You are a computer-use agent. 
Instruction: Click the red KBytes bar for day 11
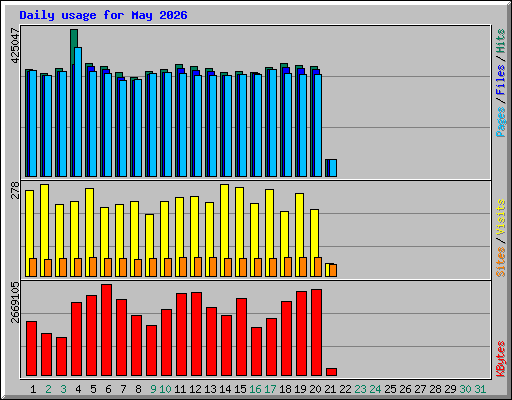(182, 335)
